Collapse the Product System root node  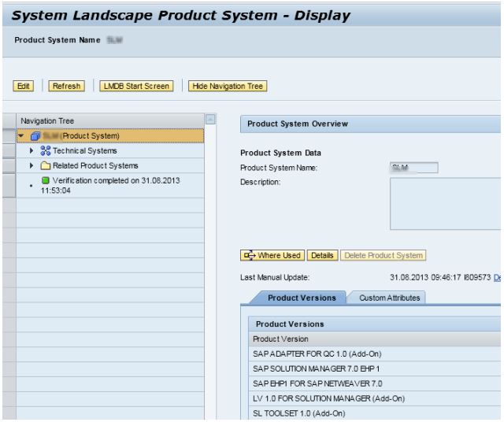tap(21, 136)
